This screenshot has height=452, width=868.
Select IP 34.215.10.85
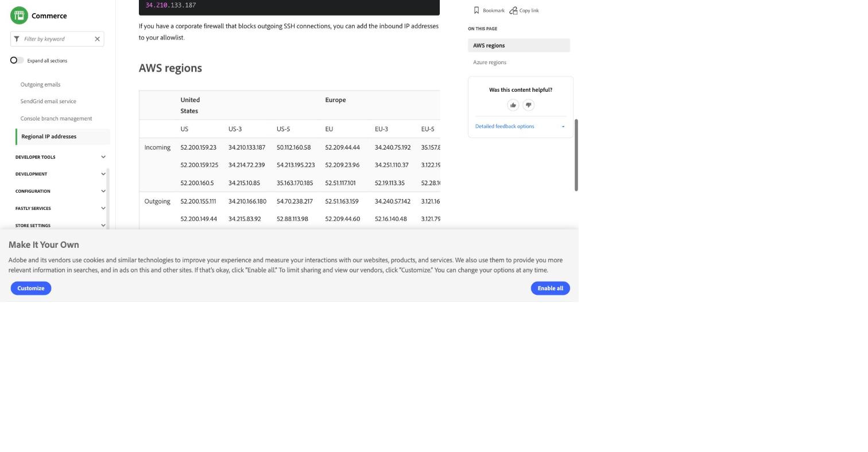pyautogui.click(x=244, y=183)
